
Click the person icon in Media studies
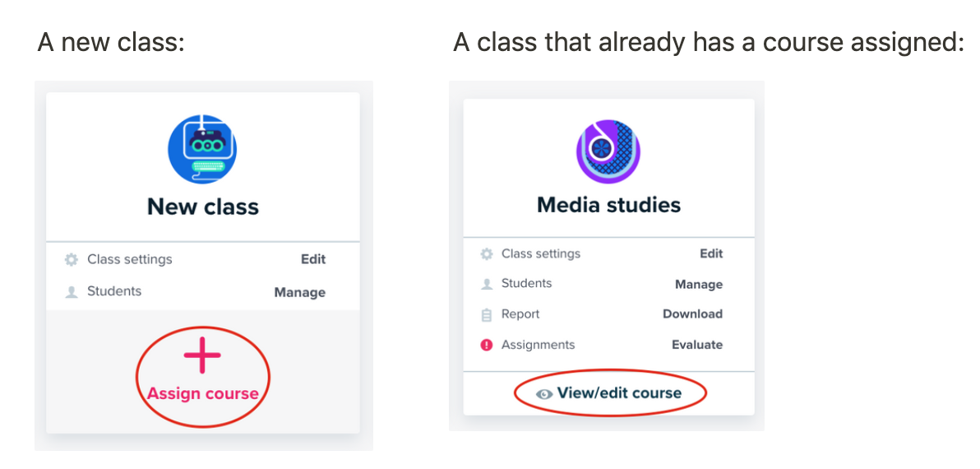pos(487,284)
